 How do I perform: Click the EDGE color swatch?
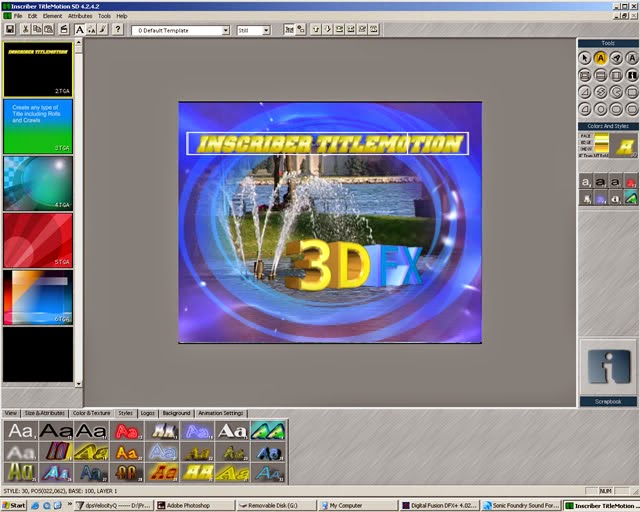(x=602, y=142)
